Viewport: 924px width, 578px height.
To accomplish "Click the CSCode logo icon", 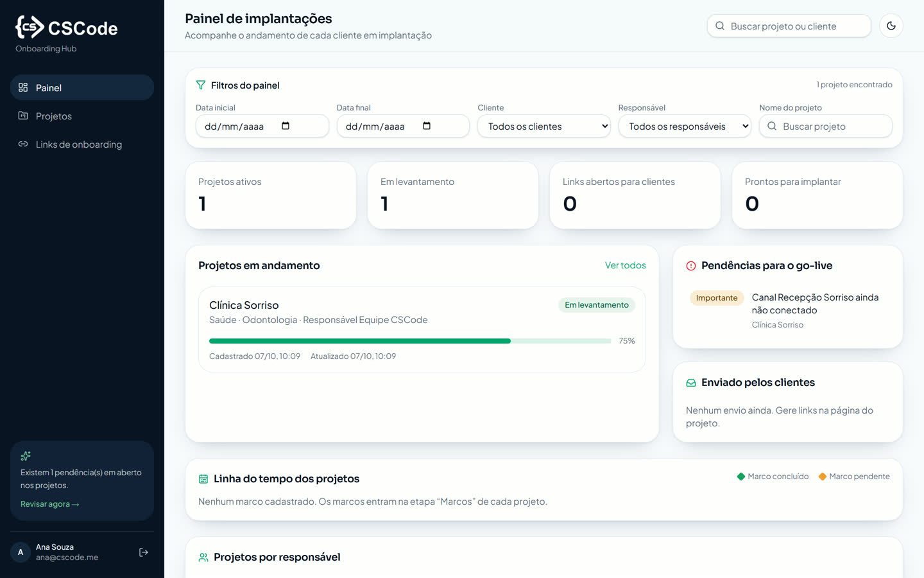I will 30,27.
